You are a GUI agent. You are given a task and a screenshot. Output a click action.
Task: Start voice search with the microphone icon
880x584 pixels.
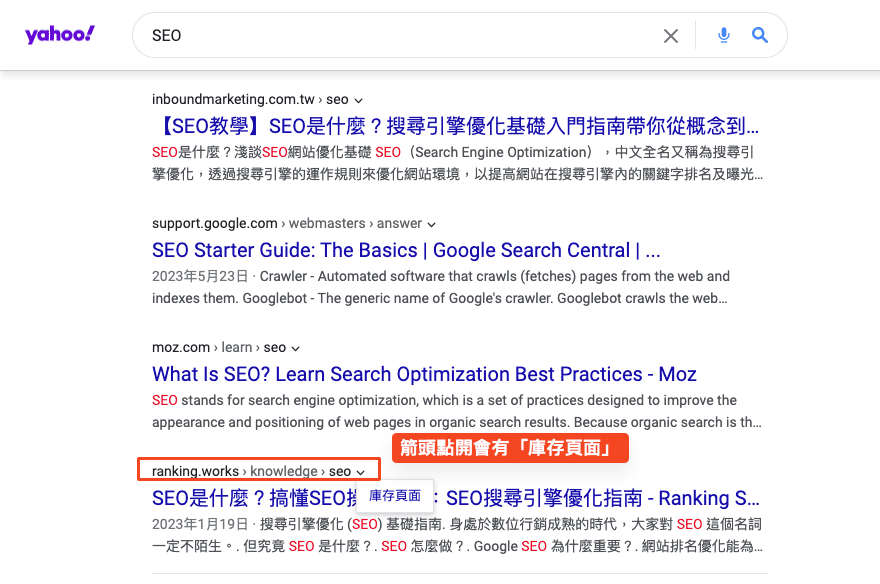pos(724,36)
